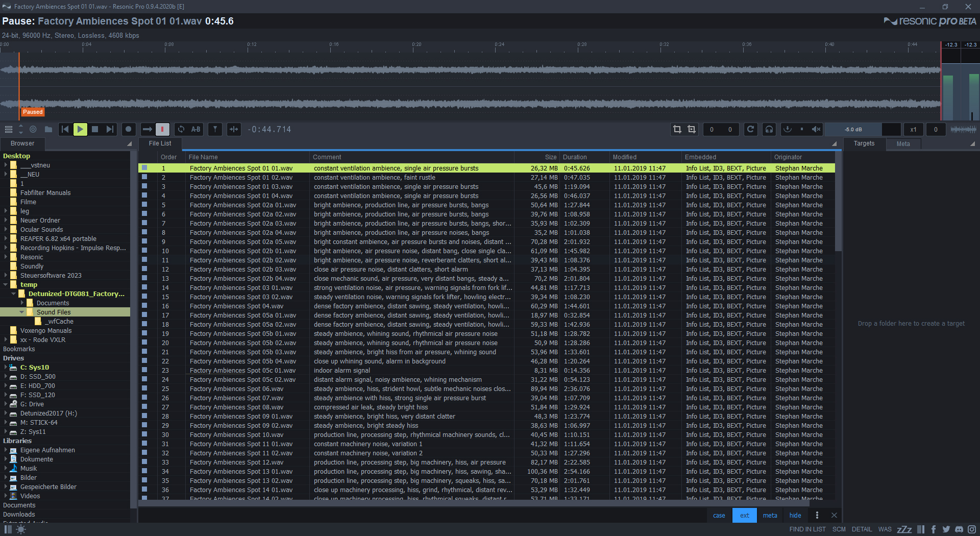Viewport: 980px width, 536px height.
Task: Expand the D: SSD_500 drive
Action: 6,377
